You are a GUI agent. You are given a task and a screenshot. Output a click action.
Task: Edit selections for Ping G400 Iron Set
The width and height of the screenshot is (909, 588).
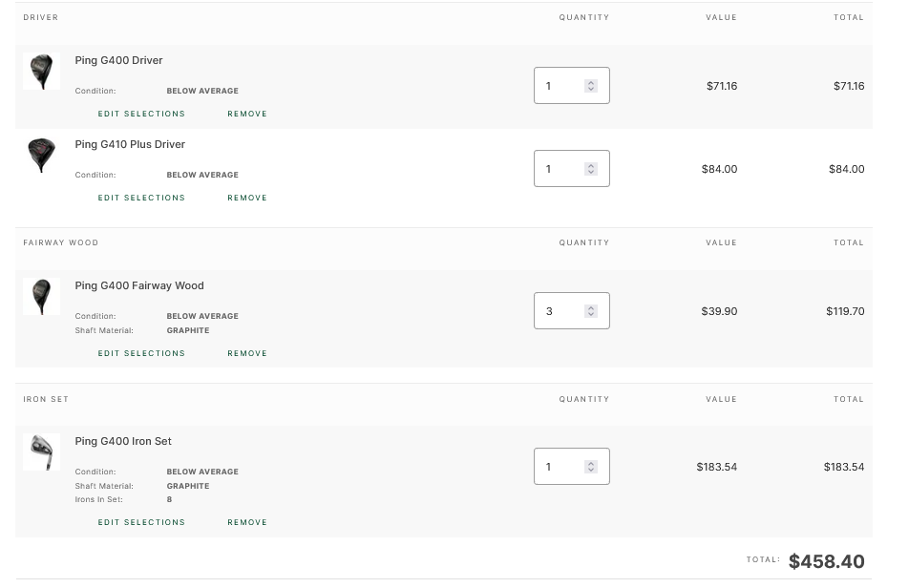[141, 522]
